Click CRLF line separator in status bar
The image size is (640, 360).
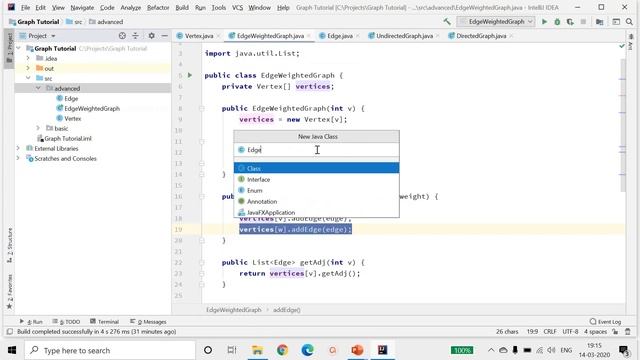550,332
